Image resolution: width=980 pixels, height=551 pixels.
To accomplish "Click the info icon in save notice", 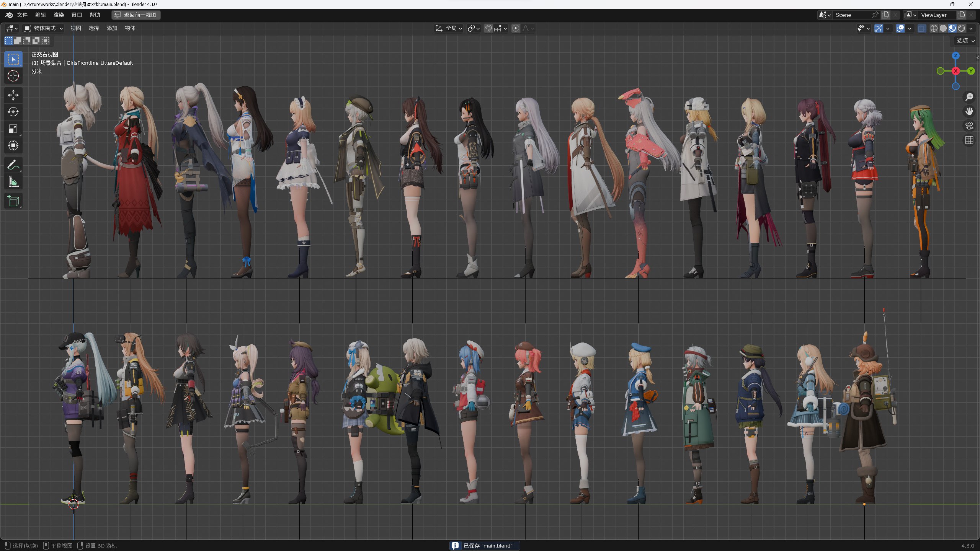I will 455,546.
